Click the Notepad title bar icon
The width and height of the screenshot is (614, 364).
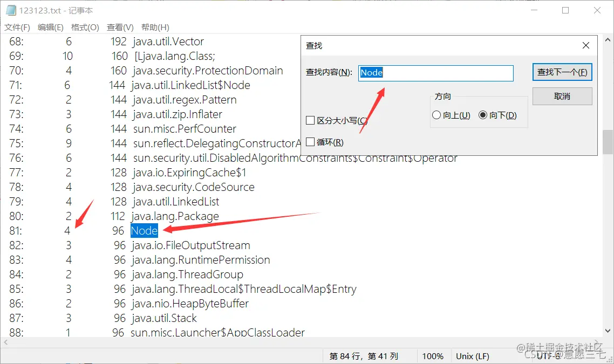tap(11, 10)
